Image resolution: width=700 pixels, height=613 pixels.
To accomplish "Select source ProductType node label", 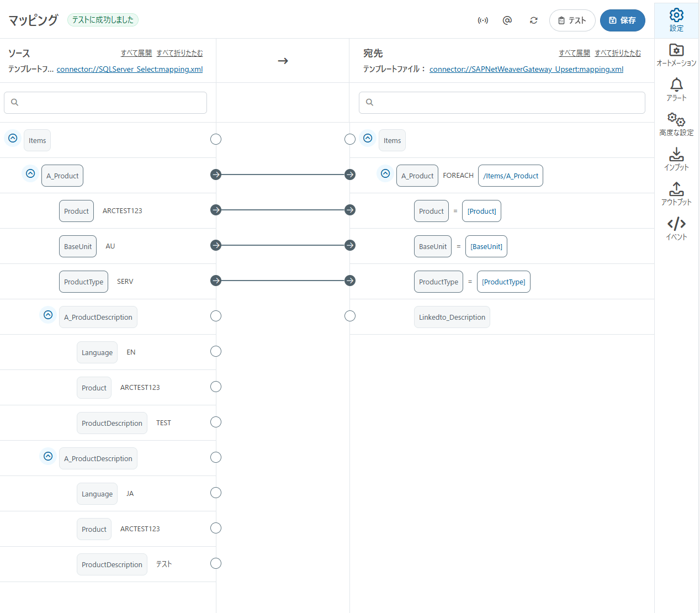I will 83,282.
